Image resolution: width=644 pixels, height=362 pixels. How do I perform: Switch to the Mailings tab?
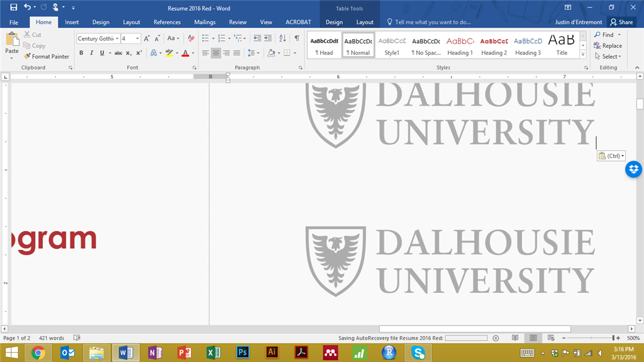[205, 22]
